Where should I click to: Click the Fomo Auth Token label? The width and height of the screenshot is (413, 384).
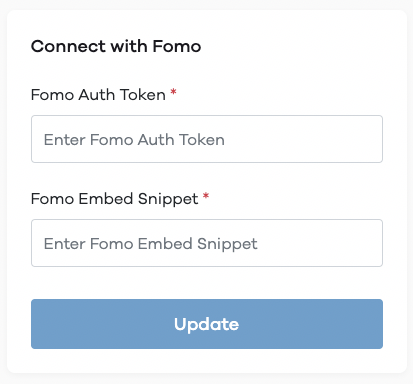(98, 95)
